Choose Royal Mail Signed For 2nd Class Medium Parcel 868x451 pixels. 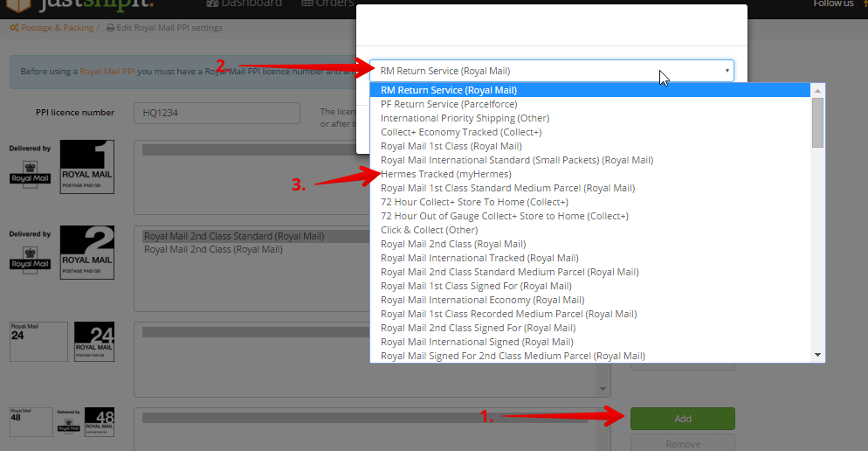pos(590,356)
